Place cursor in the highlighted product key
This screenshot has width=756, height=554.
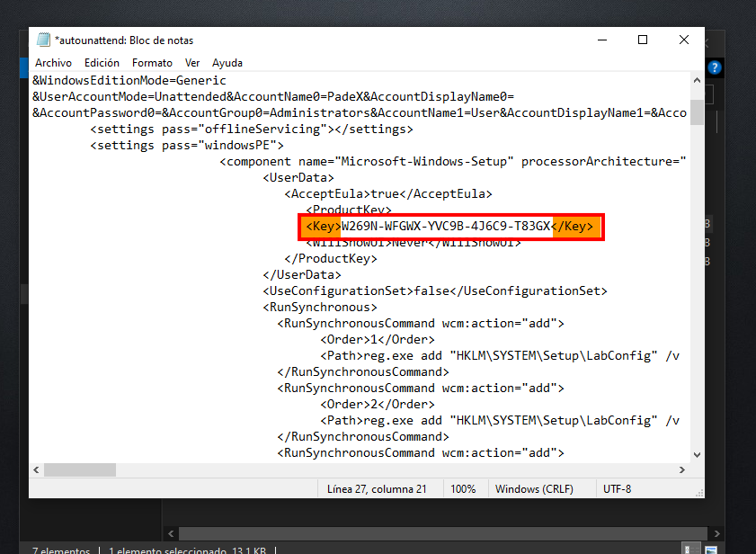pyautogui.click(x=446, y=227)
